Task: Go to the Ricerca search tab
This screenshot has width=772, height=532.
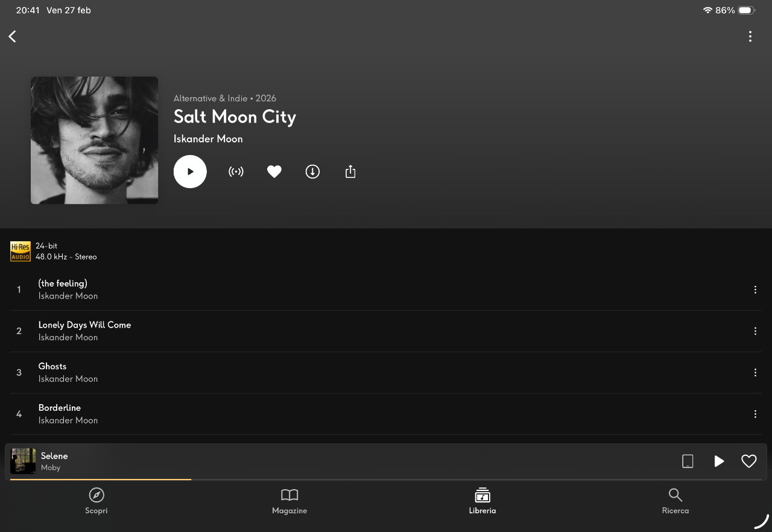Action: click(x=675, y=501)
